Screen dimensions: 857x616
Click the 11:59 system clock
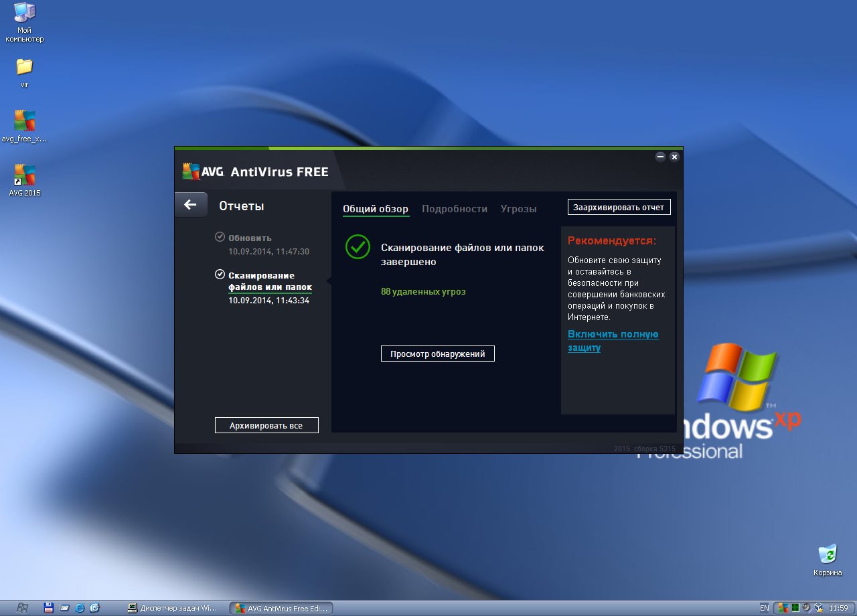(x=838, y=608)
